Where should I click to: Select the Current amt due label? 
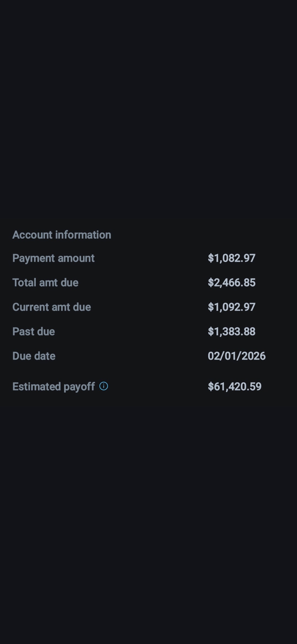52,307
